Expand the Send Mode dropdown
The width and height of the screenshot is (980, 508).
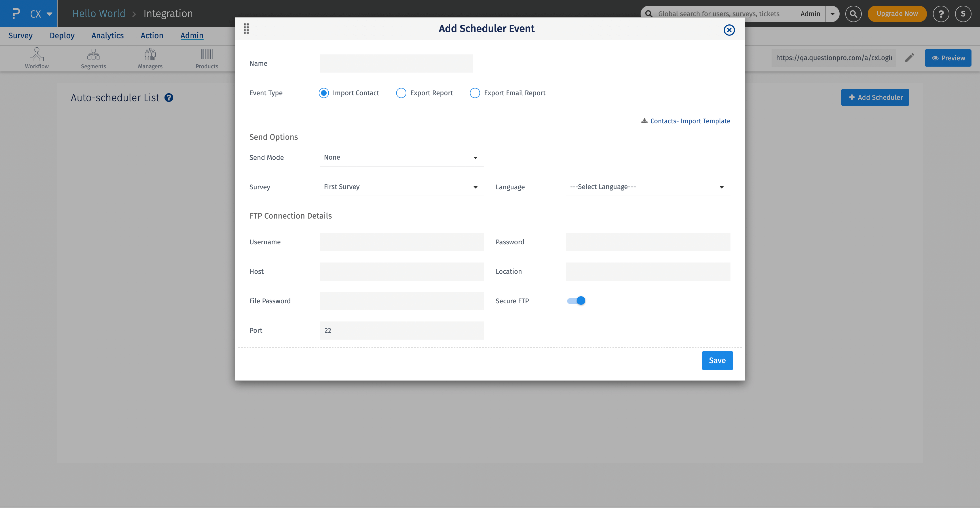401,157
